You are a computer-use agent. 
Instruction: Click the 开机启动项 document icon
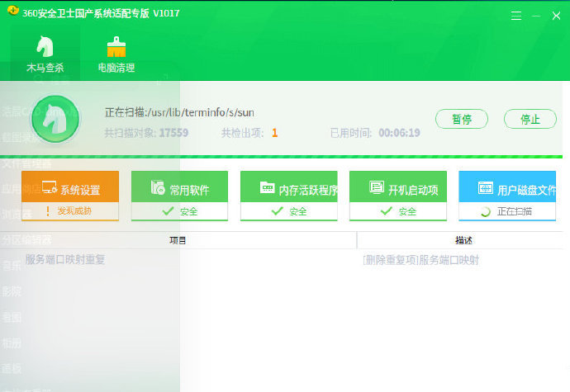(377, 187)
